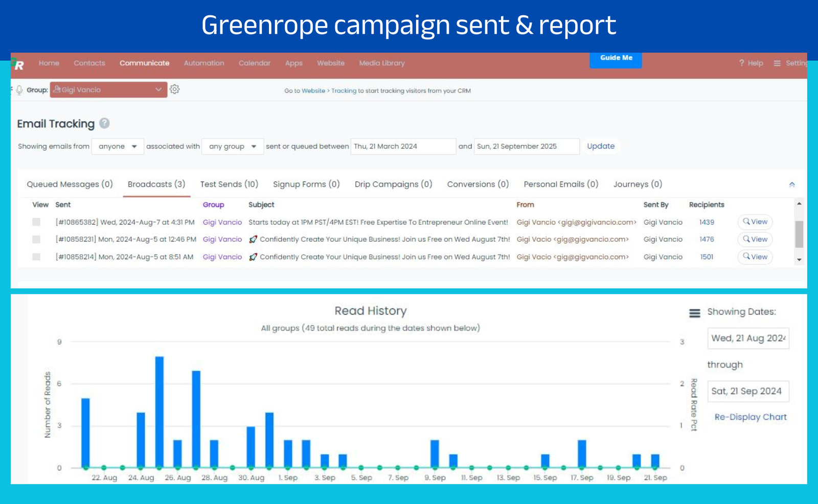The image size is (818, 504).
Task: Open the Read History chart hamburger menu
Action: click(694, 313)
